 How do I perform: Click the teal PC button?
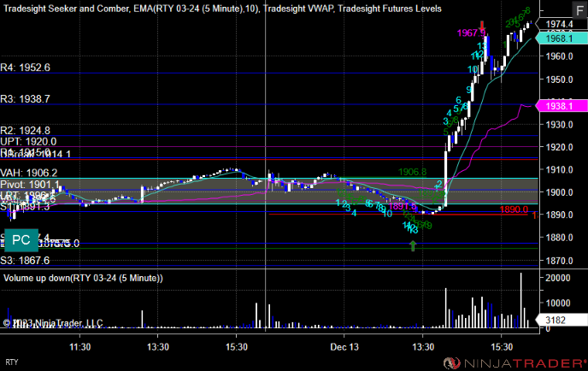(21, 240)
